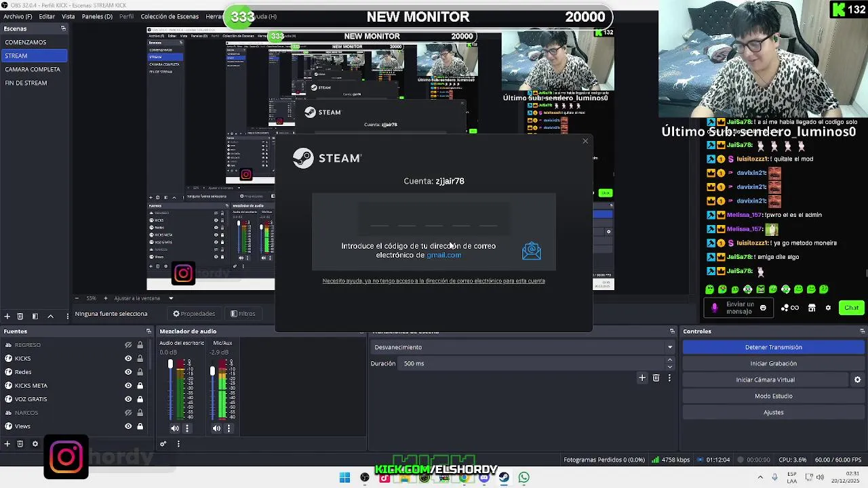Open Archivo menu

18,16
